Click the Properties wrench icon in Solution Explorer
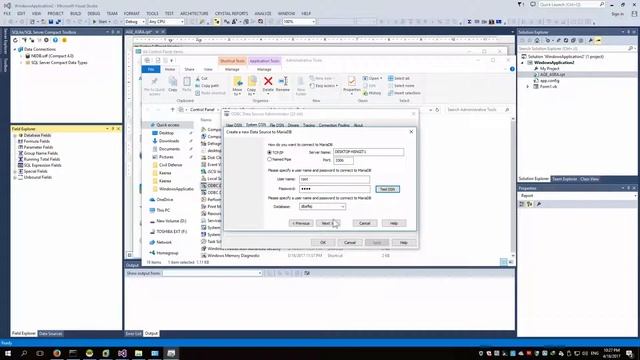 click(x=591, y=40)
